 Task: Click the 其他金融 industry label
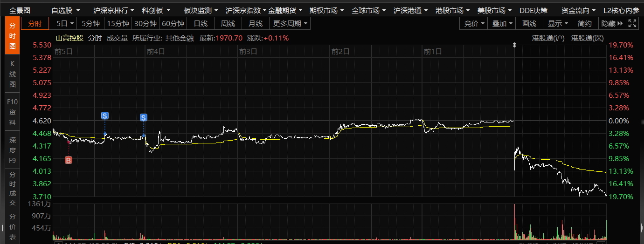(x=179, y=38)
